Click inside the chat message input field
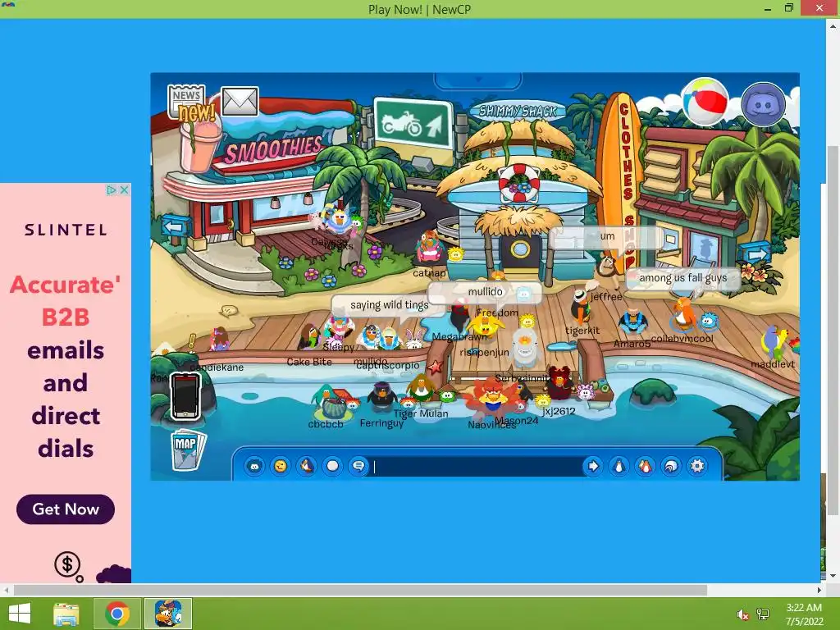This screenshot has width=840, height=630. pyautogui.click(x=476, y=467)
